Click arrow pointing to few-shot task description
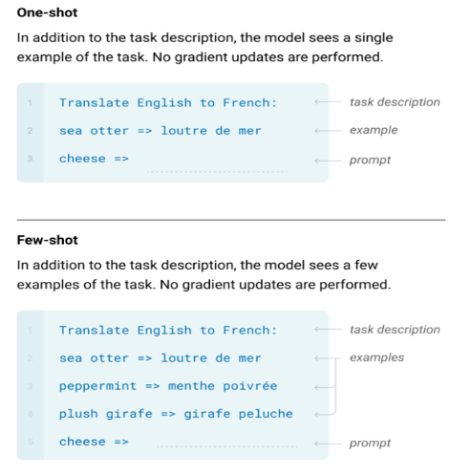 (x=328, y=330)
